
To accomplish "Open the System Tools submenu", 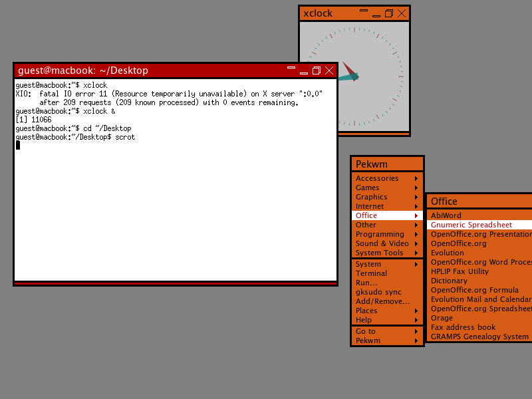I will click(x=387, y=253).
